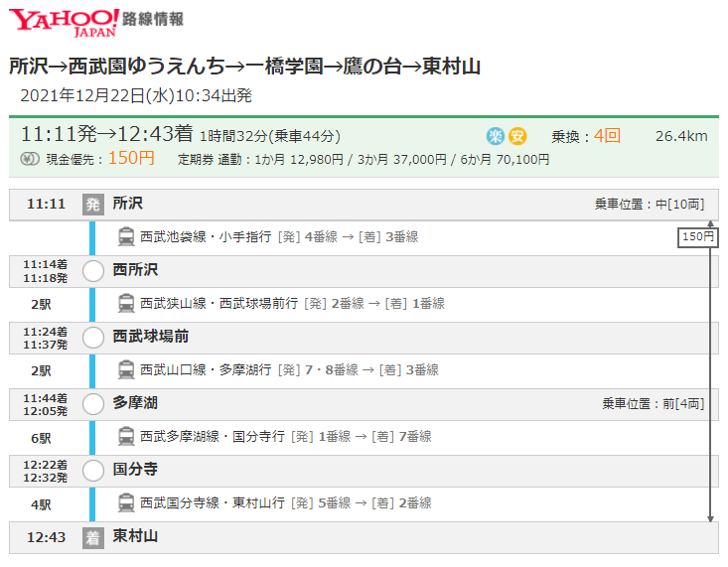Click the 6駅 stop count
Screen dimensions: 728x567
(41, 438)
